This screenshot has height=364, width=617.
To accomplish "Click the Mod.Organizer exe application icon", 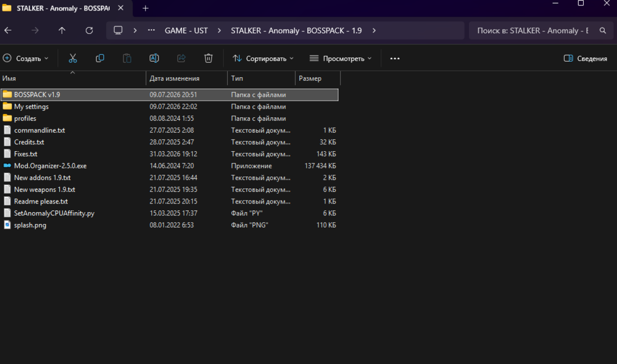I will (x=7, y=166).
